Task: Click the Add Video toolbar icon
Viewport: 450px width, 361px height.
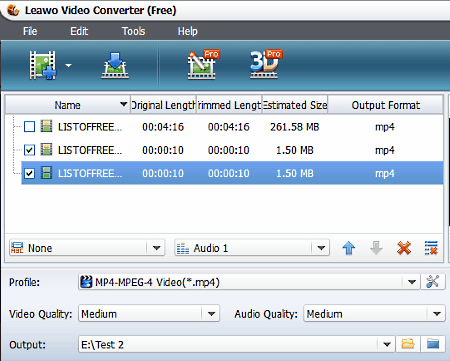Action: (x=43, y=65)
